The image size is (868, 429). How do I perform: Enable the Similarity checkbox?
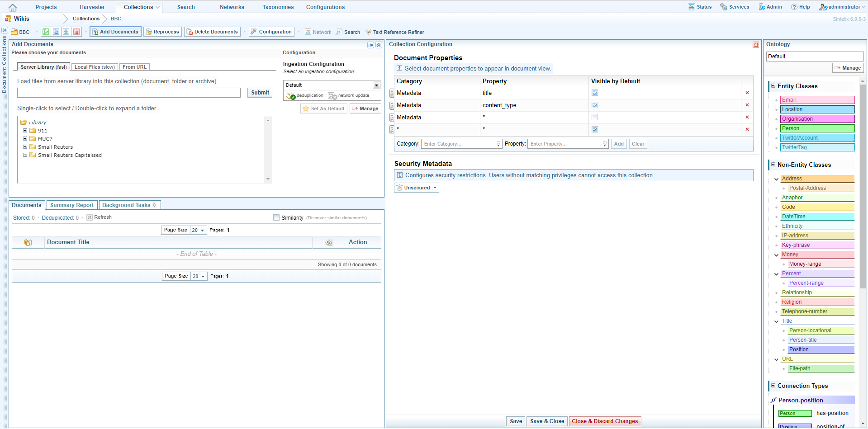pyautogui.click(x=276, y=217)
